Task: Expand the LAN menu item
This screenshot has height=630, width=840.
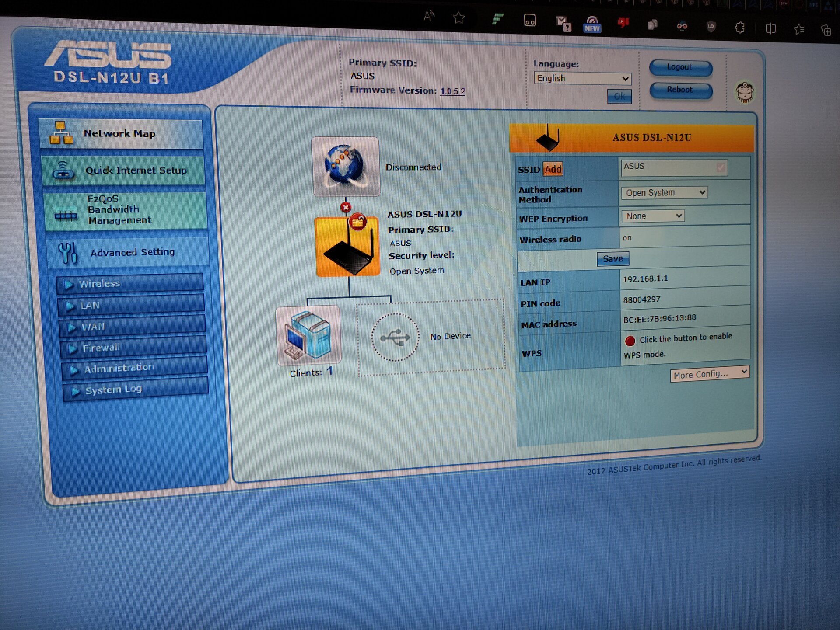Action: [131, 305]
